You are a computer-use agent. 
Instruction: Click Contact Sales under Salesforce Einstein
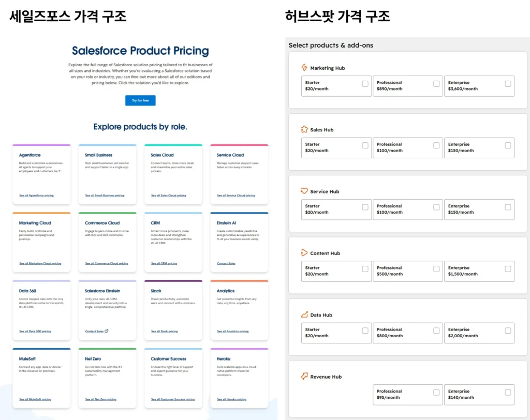[94, 331]
